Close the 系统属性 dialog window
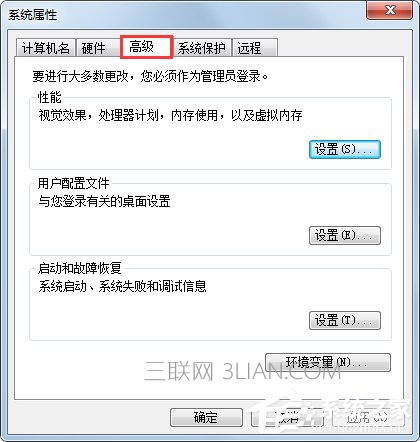420x442 pixels. (x=389, y=10)
